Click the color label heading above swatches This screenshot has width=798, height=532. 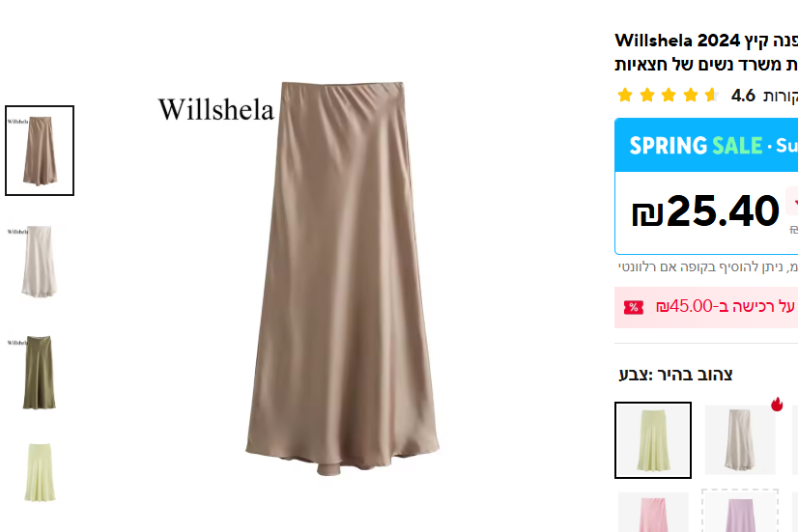[676, 375]
